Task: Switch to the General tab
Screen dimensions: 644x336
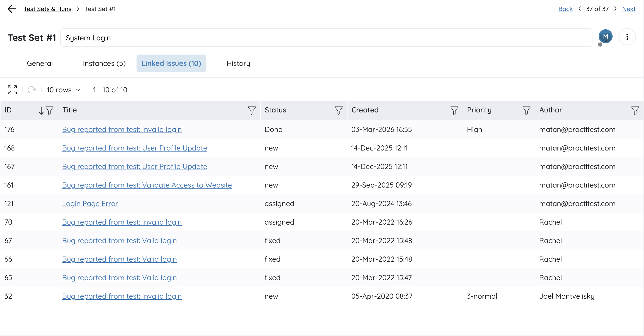Action: [x=40, y=63]
